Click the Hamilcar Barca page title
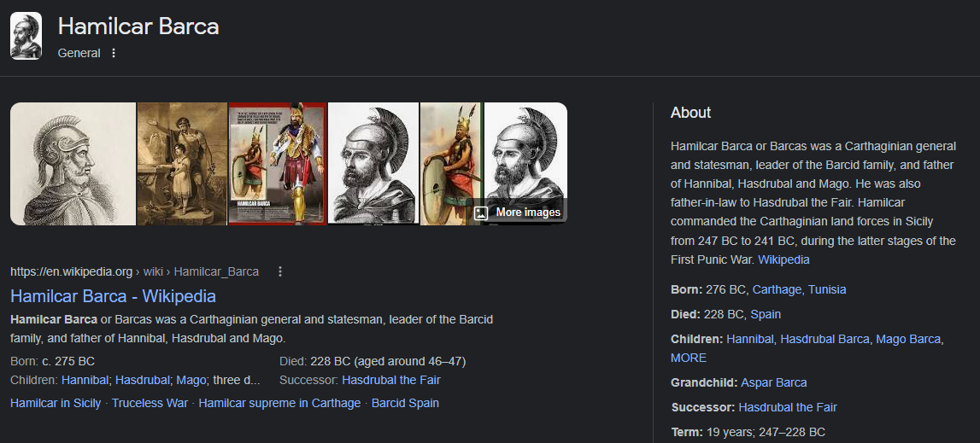 (138, 26)
